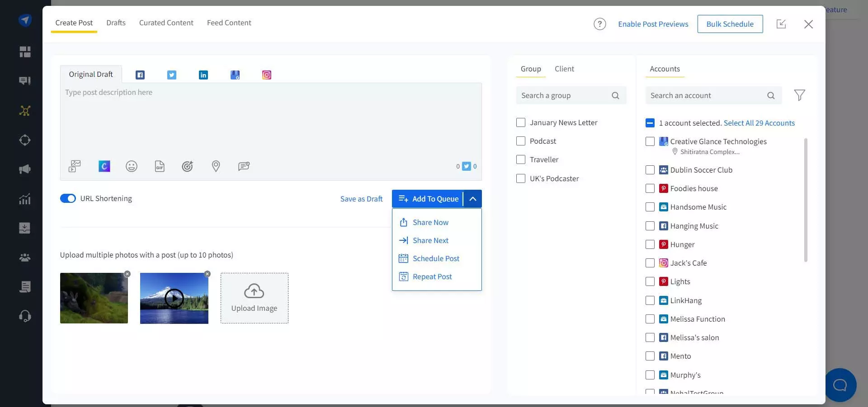868x407 pixels.
Task: Check the January News Letter group
Action: [x=521, y=122]
